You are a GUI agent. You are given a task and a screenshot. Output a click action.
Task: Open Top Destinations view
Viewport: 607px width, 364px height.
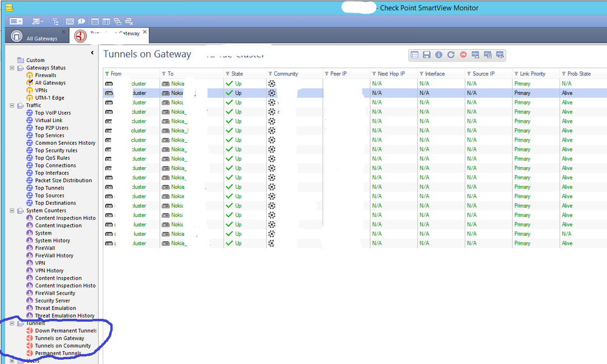pyautogui.click(x=55, y=203)
